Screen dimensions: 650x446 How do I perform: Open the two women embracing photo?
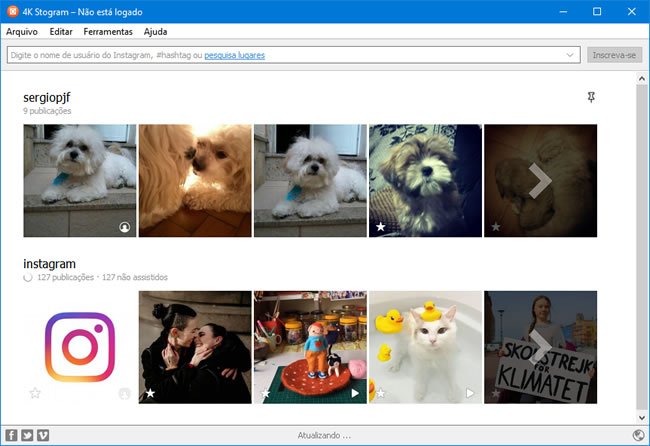[x=195, y=347]
